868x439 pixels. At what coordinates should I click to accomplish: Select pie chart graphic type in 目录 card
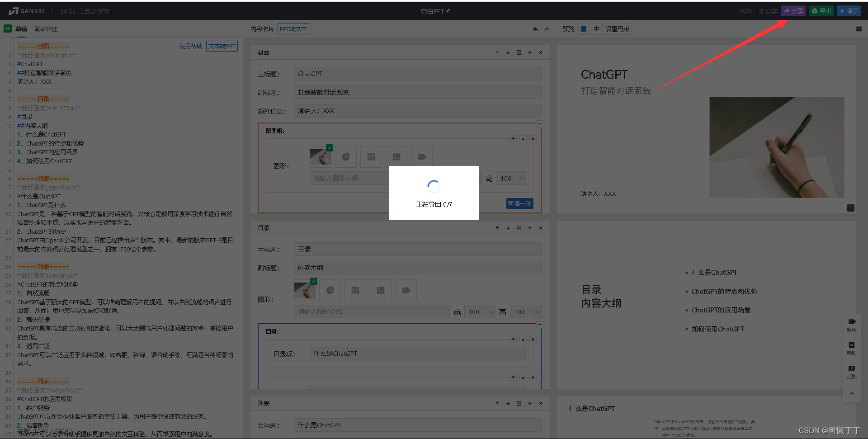tap(330, 290)
